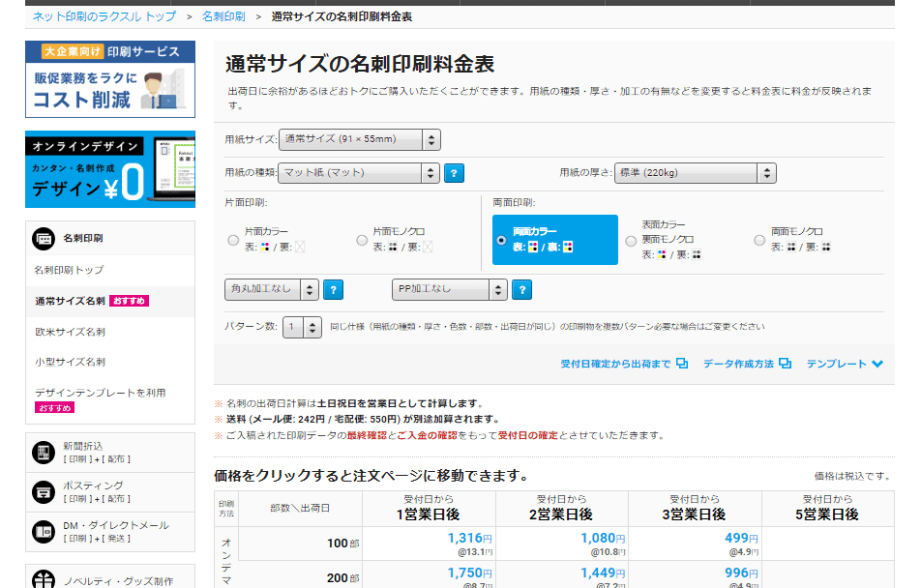The image size is (921, 588).
Task: Click the 新聞折込 sidebar icon
Action: tap(44, 453)
